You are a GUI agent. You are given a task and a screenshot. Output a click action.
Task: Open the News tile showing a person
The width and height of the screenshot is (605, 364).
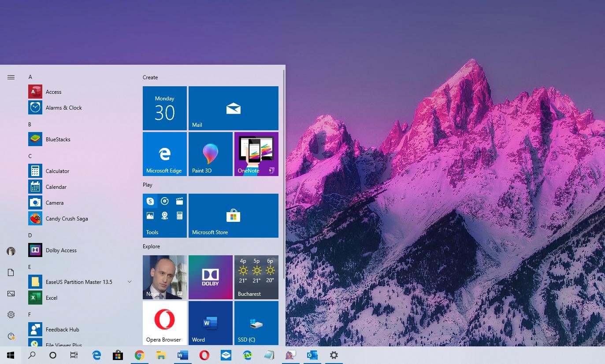[164, 277]
